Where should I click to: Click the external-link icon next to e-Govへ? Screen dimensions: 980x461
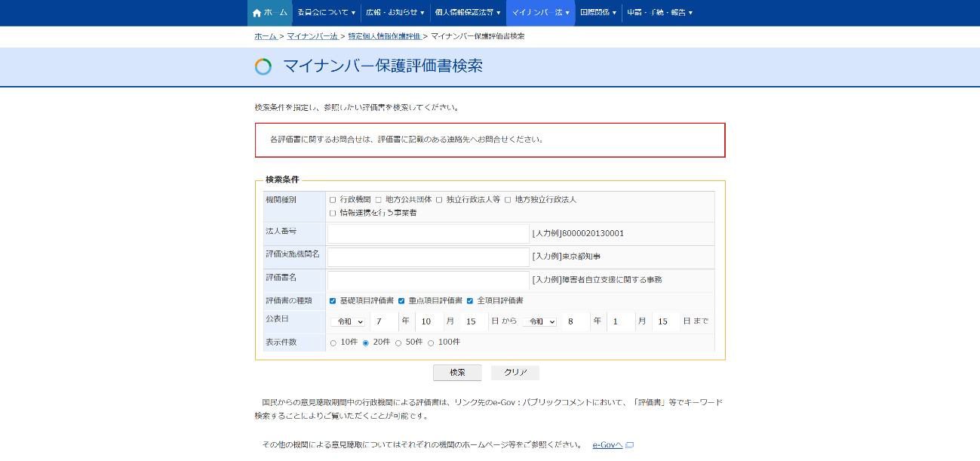pos(630,444)
